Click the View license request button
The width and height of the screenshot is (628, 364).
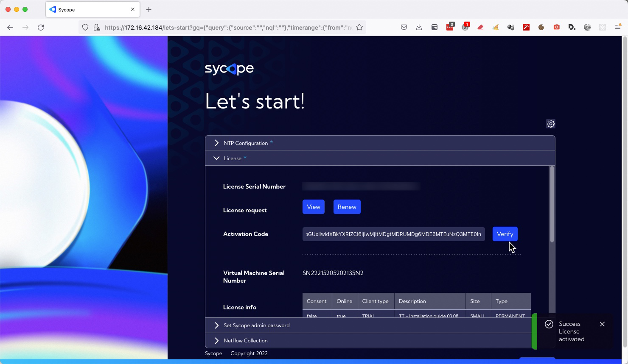tap(314, 207)
